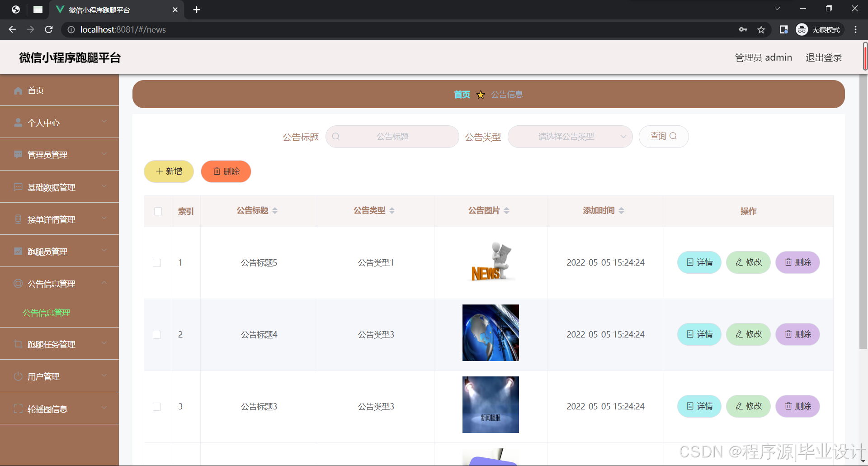Expand the 用户管理 menu chevron
868x466 pixels.
pyautogui.click(x=104, y=376)
